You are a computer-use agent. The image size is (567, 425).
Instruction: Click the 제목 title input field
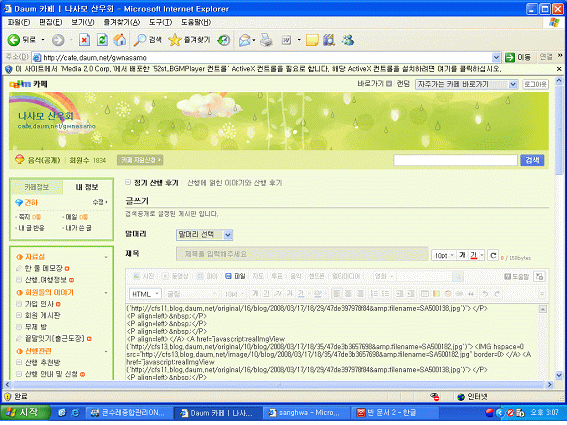[302, 254]
